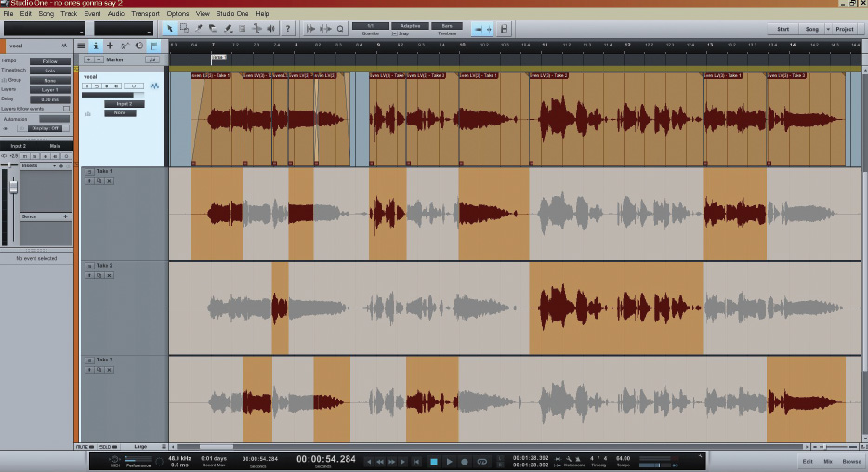Screen dimensions: 868x472
Task: Click the channel volume fader
Action: pos(13,187)
